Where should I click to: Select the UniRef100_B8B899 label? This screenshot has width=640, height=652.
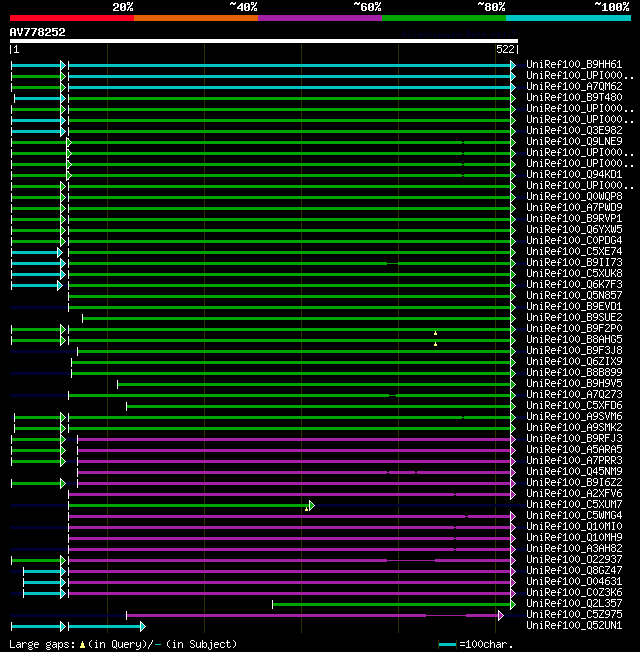574,373
